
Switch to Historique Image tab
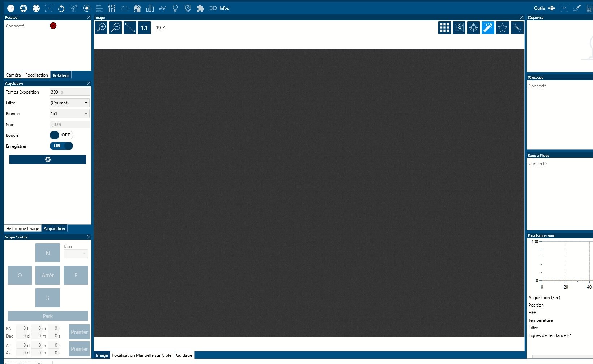click(22, 229)
